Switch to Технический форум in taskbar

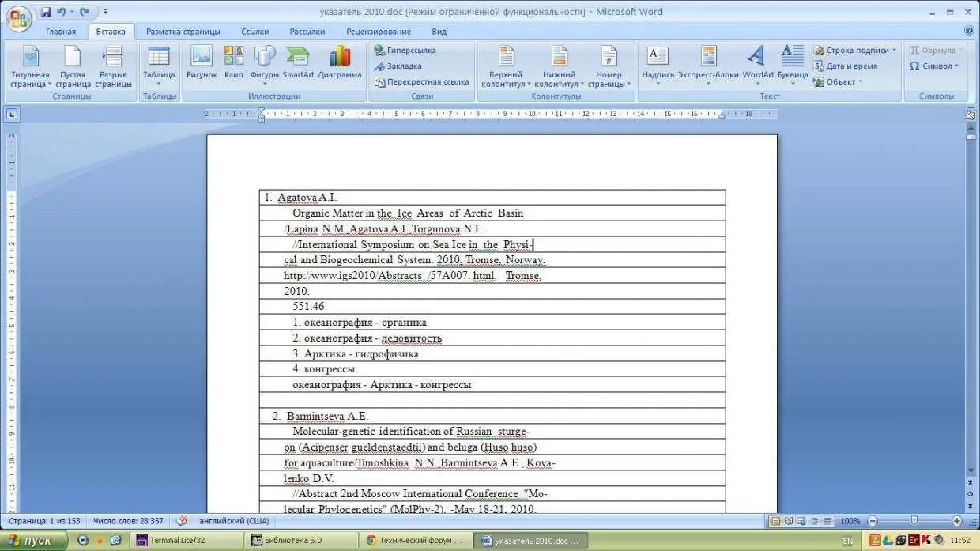pos(415,541)
